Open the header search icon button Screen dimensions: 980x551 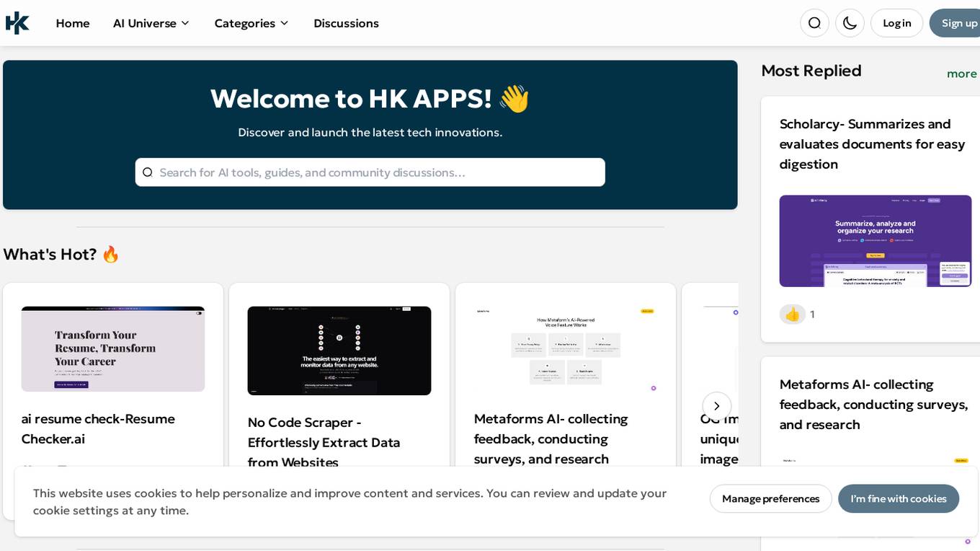coord(814,23)
